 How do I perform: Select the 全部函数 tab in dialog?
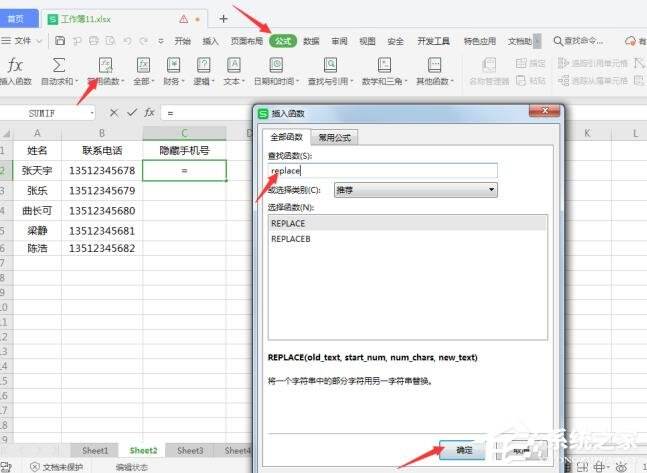[x=286, y=137]
